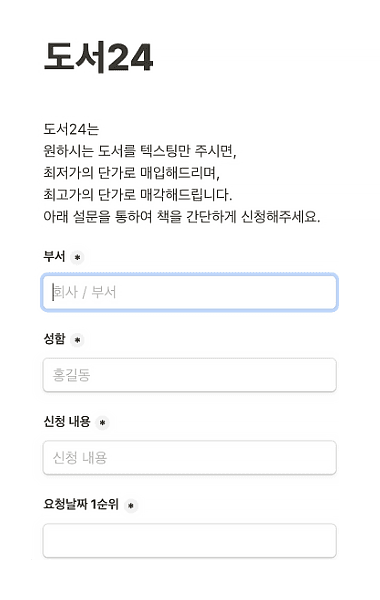Click the blinking cursor in 부서 box
This screenshot has width=380, height=600.
point(53,292)
